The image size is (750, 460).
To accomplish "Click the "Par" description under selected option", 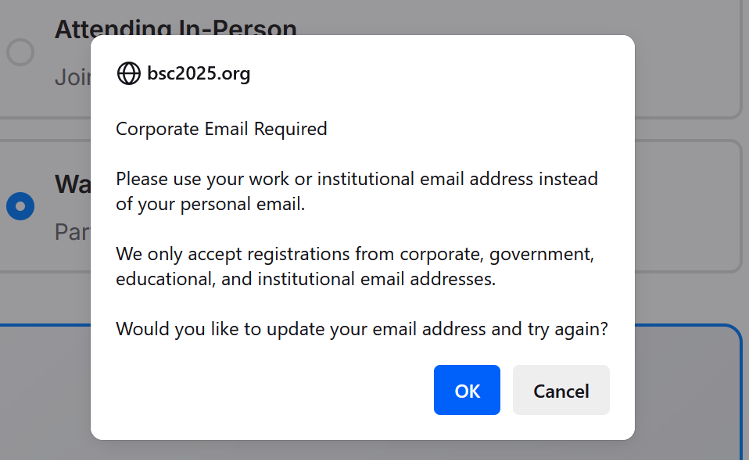I will tap(72, 231).
